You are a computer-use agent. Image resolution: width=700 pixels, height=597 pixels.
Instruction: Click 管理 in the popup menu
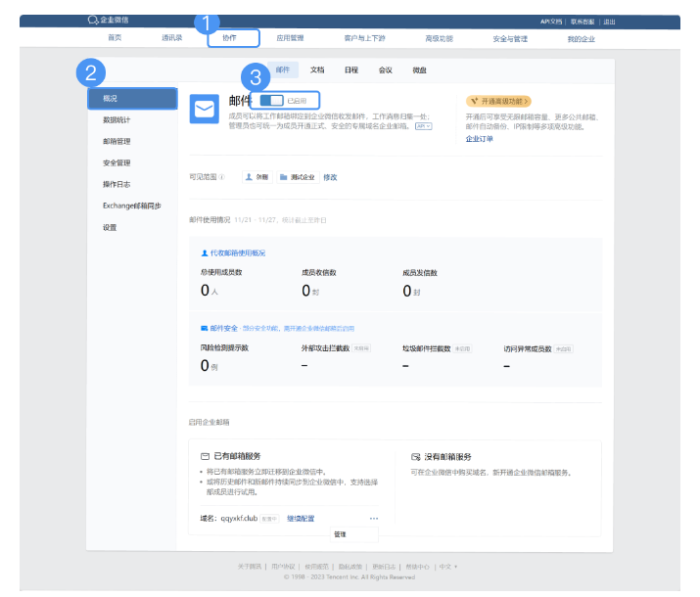pyautogui.click(x=340, y=534)
